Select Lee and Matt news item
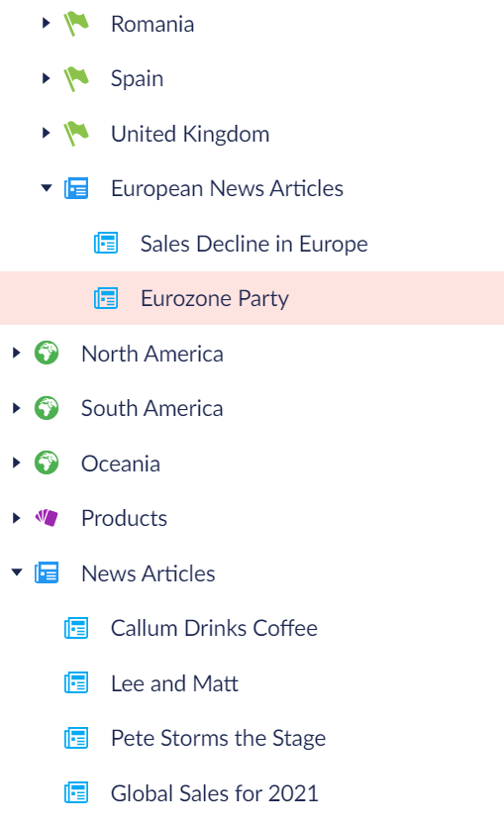 (174, 683)
